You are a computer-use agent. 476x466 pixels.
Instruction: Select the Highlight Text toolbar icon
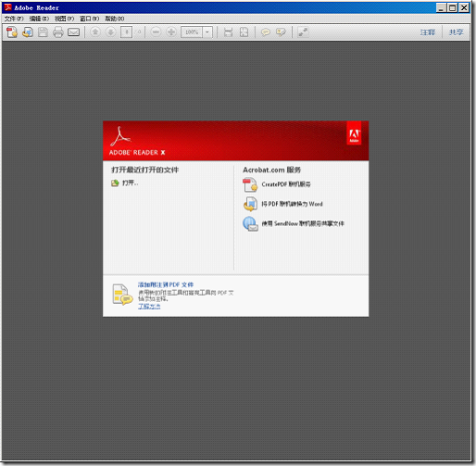281,32
